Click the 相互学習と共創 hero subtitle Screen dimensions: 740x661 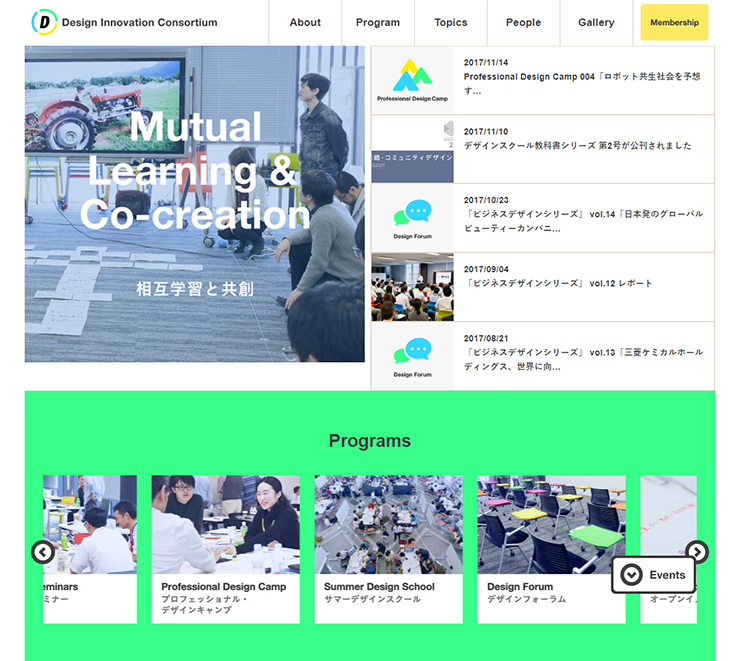coord(195,289)
